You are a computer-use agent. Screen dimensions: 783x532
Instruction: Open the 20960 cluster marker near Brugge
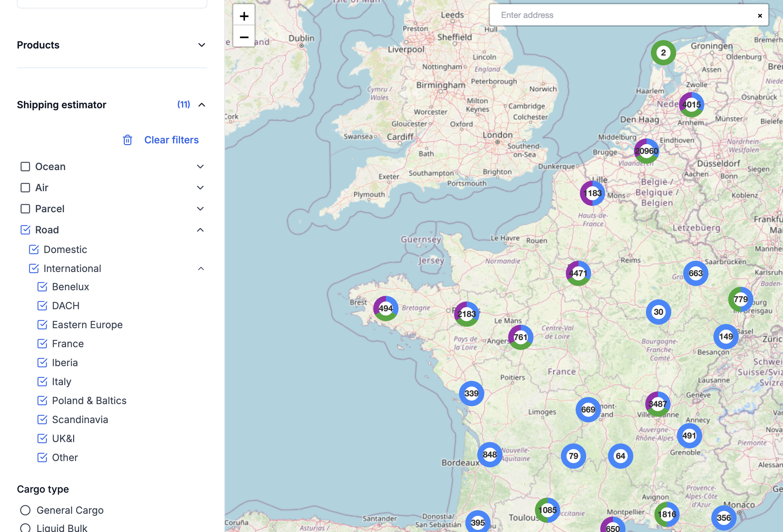(x=646, y=151)
